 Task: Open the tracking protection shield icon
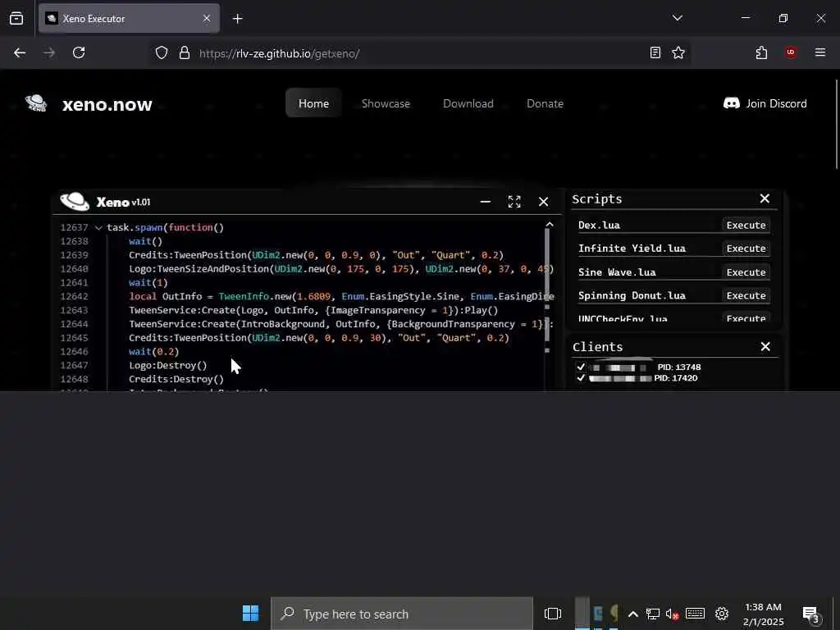click(x=162, y=52)
